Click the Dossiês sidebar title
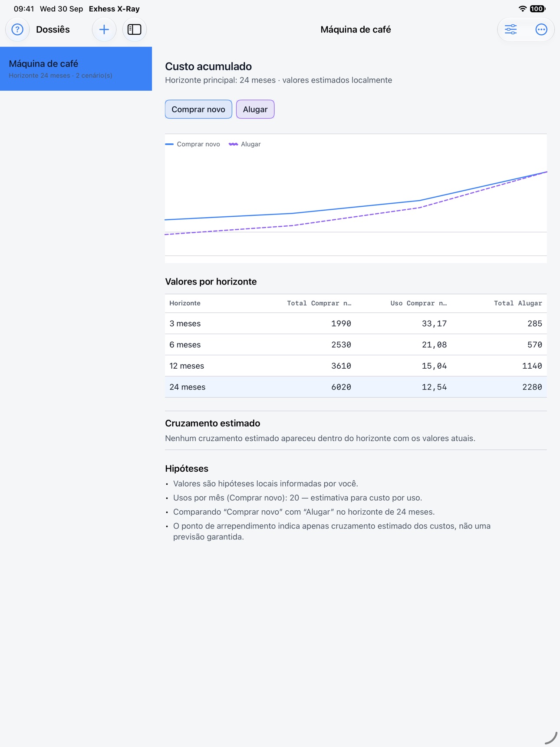 coord(53,30)
